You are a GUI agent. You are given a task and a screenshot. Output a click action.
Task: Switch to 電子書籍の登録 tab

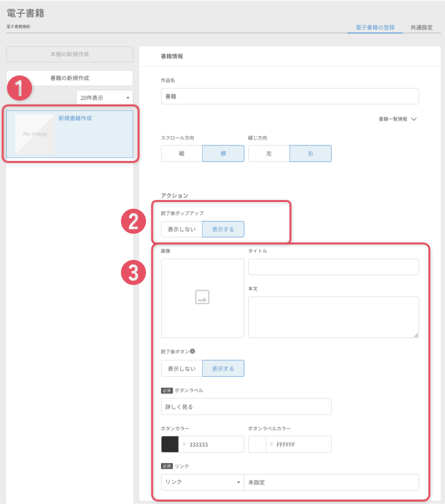375,27
